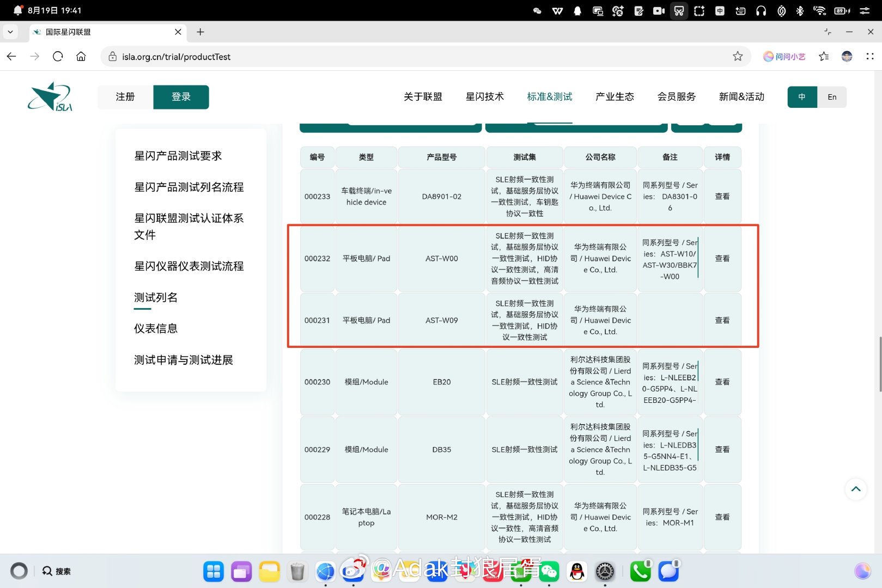882x588 pixels.
Task: Bookmark the page with the star icon
Action: [x=738, y=56]
